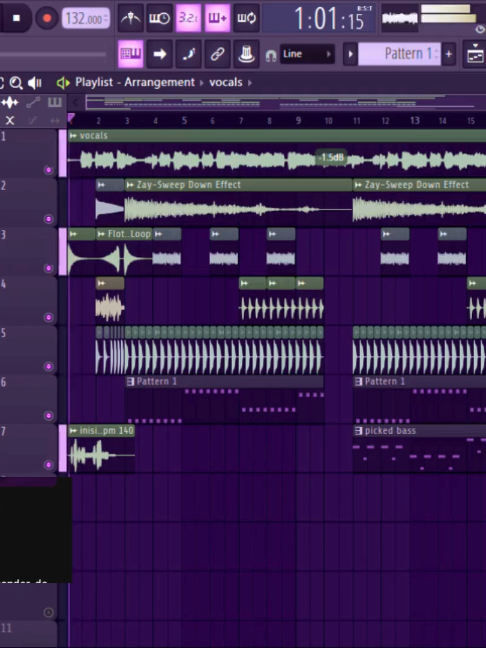Click the stop playback button
Viewport: 486px width, 648px height.
click(x=17, y=18)
